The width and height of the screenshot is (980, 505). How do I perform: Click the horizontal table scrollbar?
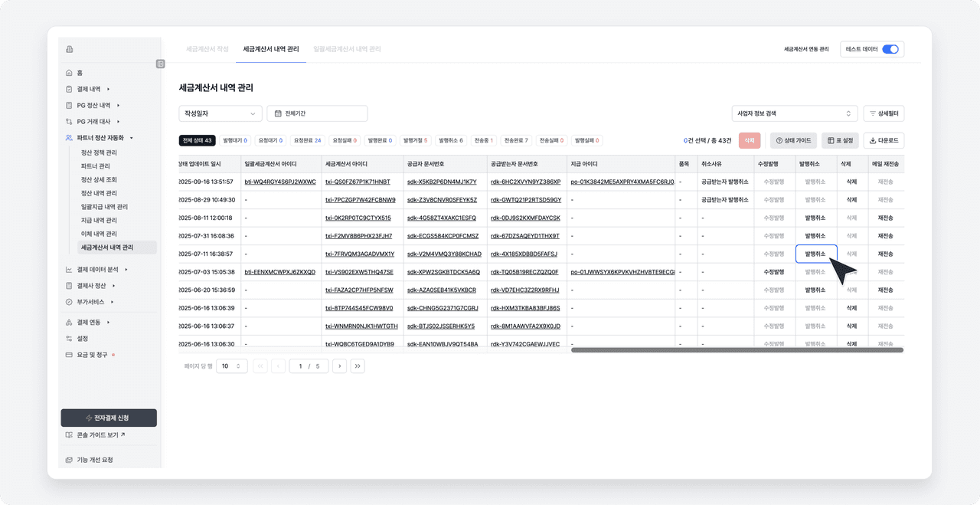[x=737, y=350]
